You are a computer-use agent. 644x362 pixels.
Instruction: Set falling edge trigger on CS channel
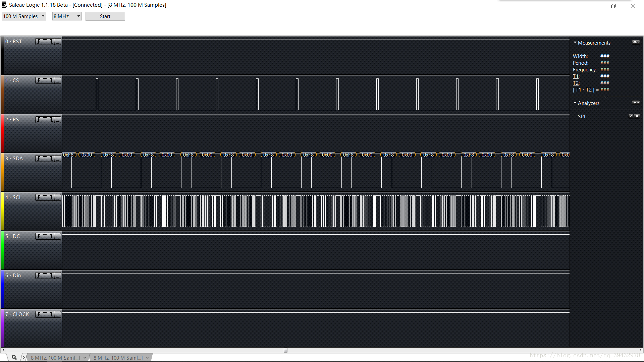point(51,80)
